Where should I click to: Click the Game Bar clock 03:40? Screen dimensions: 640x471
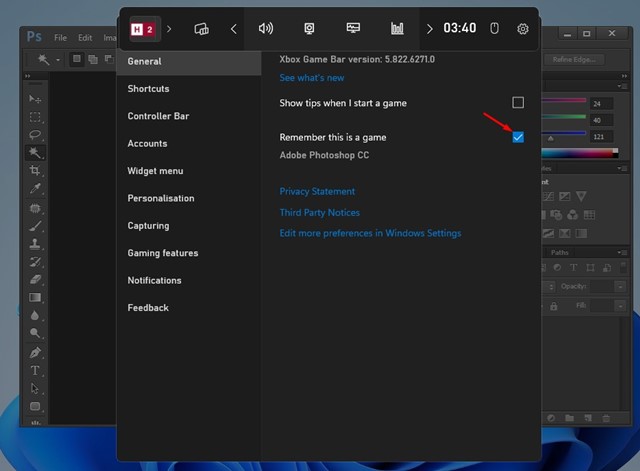460,28
